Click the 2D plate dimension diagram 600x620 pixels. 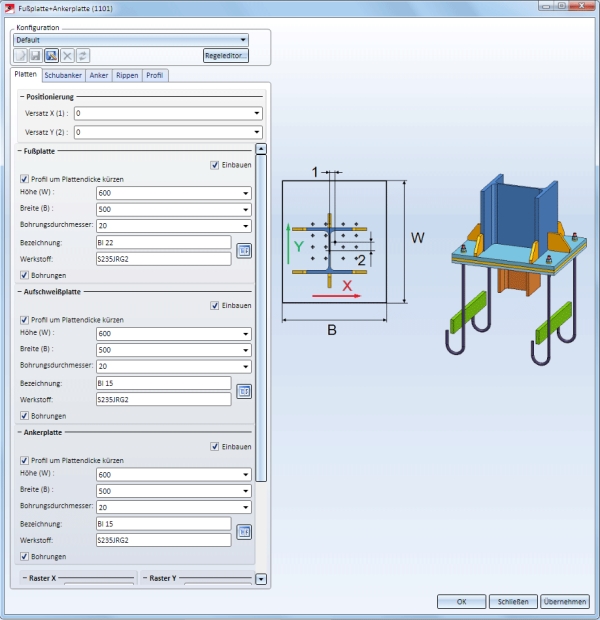click(352, 251)
